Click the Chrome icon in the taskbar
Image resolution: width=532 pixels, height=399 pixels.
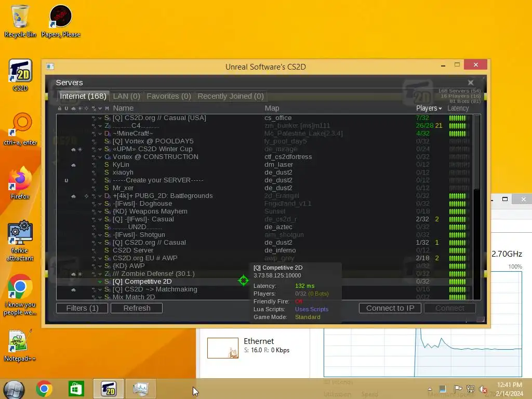[x=44, y=389]
